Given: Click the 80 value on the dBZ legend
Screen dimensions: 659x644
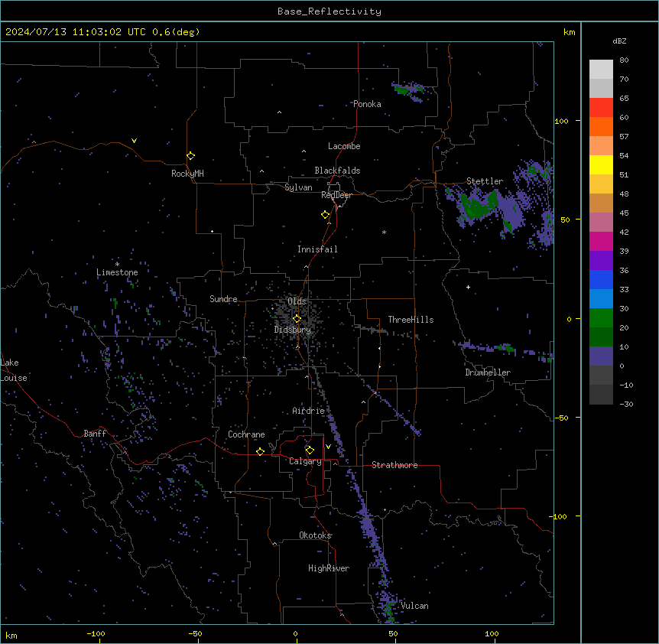Looking at the screenshot, I should [x=624, y=60].
